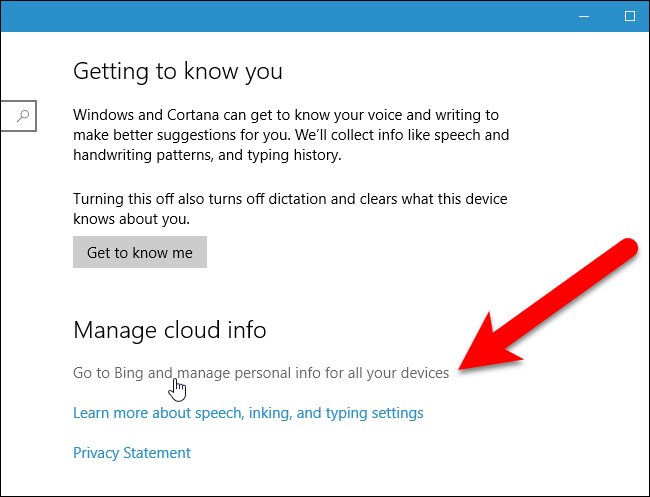Screen dimensions: 650x497
Task: Minimize the Settings window
Action: click(x=583, y=16)
